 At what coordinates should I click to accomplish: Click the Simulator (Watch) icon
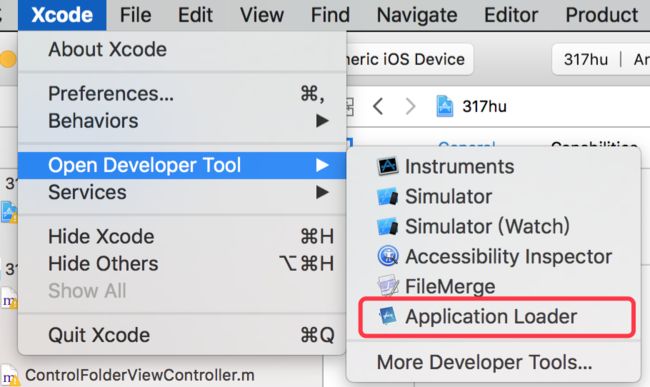pyautogui.click(x=388, y=227)
